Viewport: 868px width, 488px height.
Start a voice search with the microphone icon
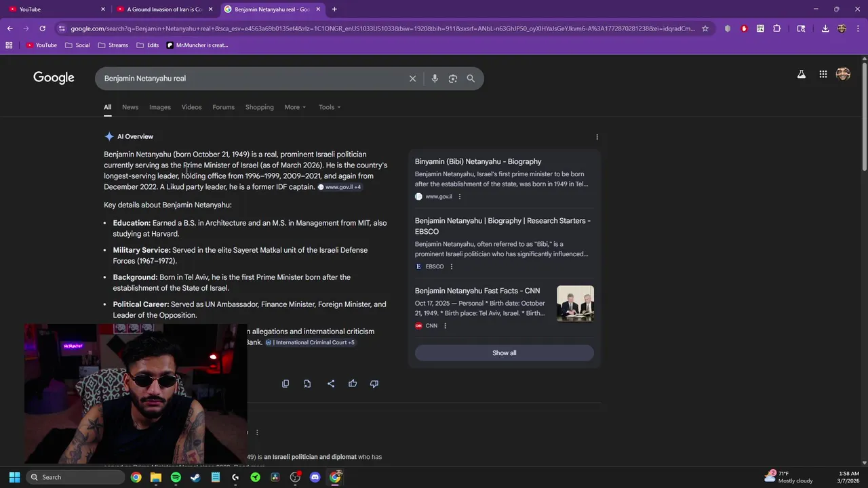point(435,79)
